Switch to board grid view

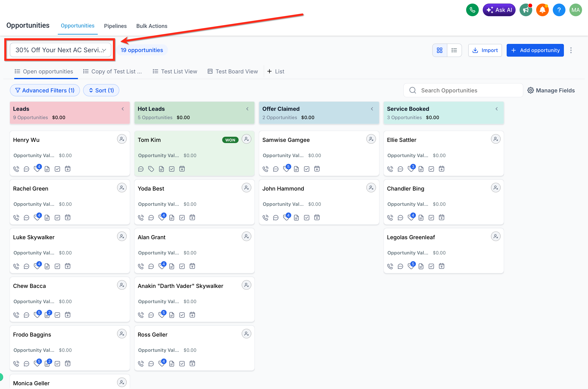click(x=440, y=50)
